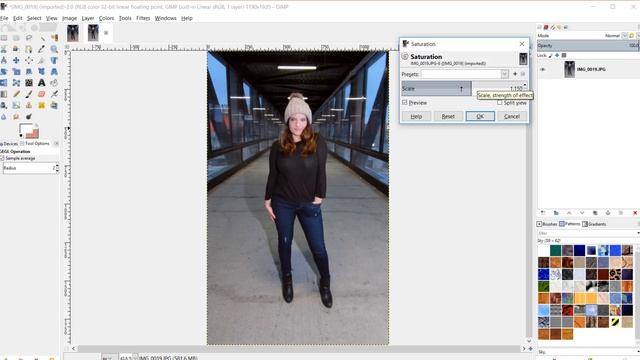This screenshot has width=640, height=360.
Task: Switch to the Gradients tab
Action: (x=594, y=224)
